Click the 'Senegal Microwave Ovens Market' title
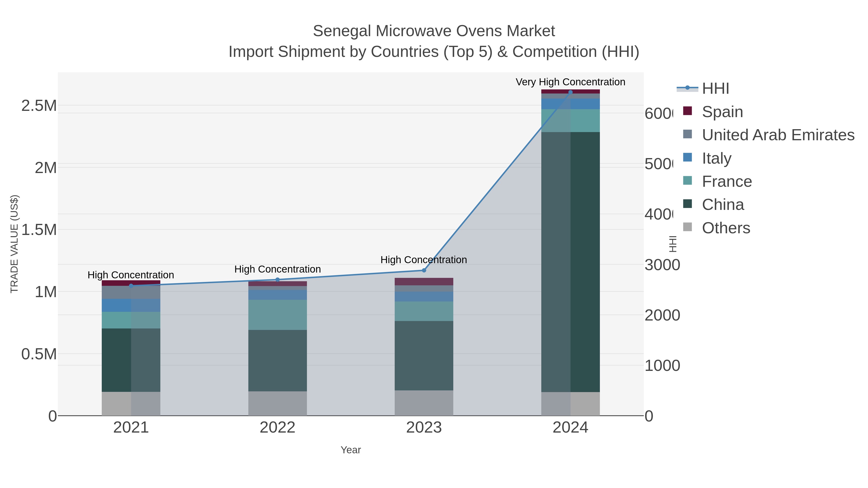868x488 pixels. click(x=434, y=31)
